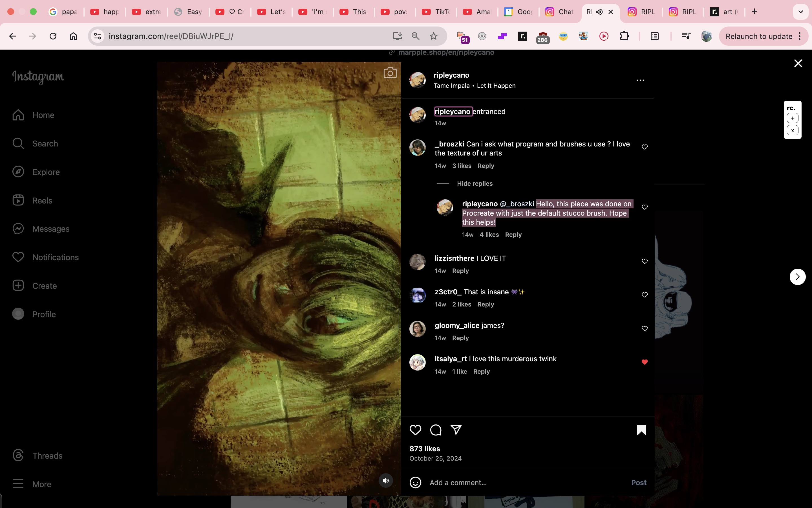Viewport: 812px width, 508px height.
Task: Switch to the 'happ' YouTube tab
Action: [105, 12]
